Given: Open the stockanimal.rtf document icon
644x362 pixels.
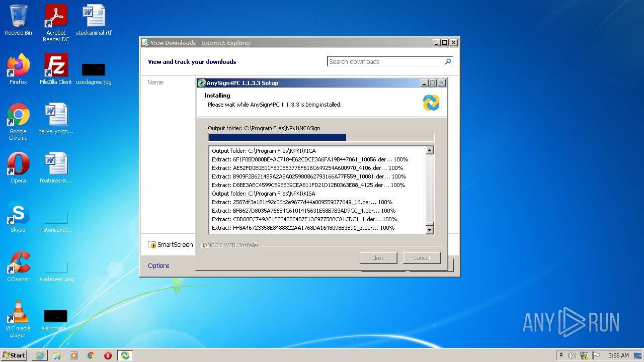Looking at the screenshot, I should point(94,20).
